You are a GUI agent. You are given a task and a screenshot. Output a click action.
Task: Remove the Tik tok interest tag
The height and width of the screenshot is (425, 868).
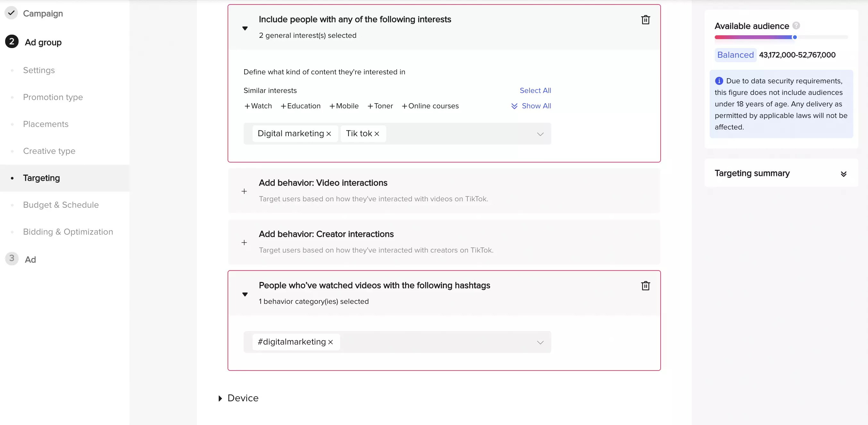coord(377,133)
